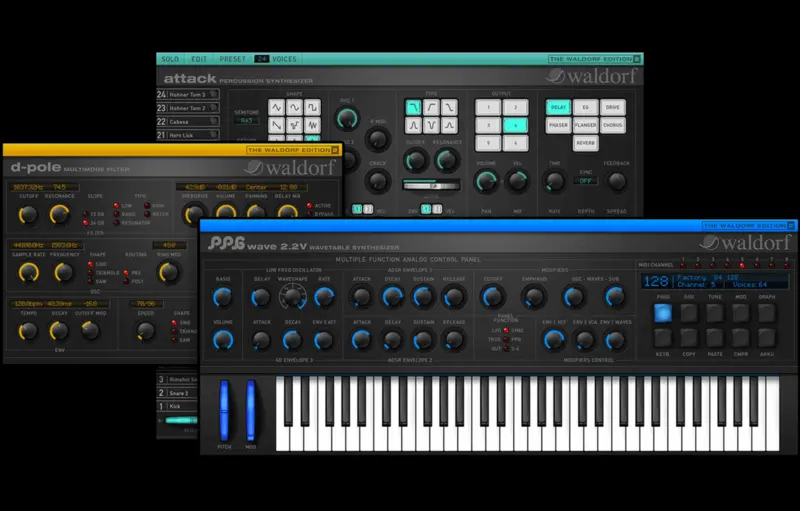Click the Flanger effect button in Attack
The image size is (800, 511).
(585, 125)
